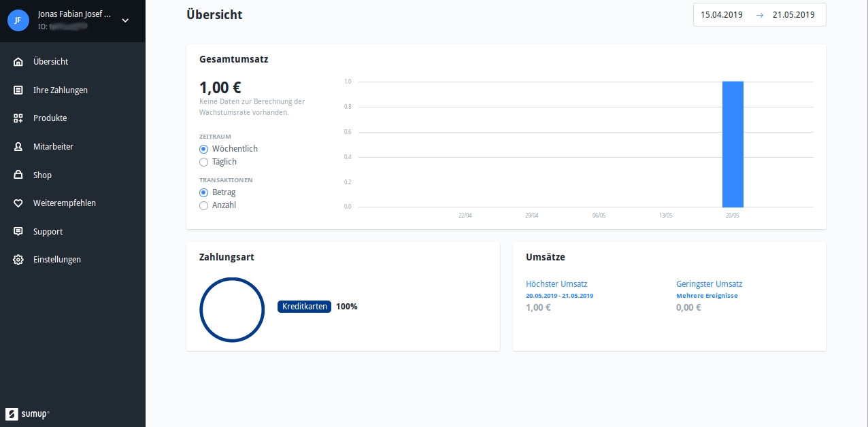Click the Support chat bubble icon
This screenshot has width=868, height=427.
point(18,232)
